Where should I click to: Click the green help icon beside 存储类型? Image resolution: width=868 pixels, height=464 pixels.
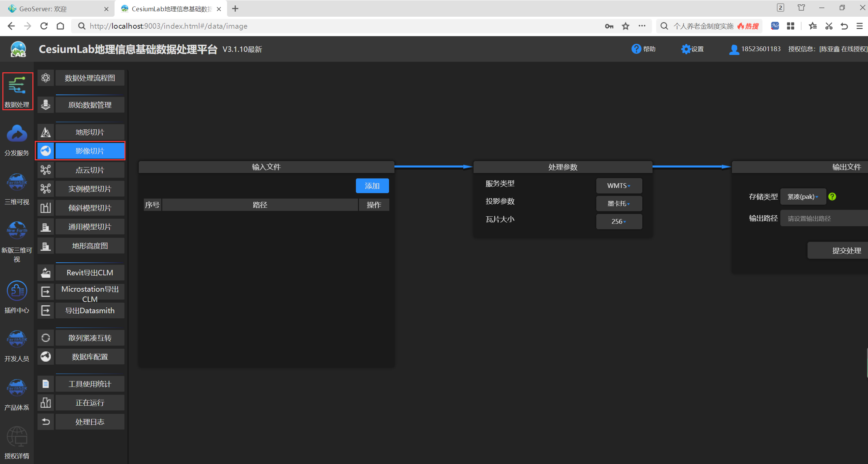coord(832,197)
